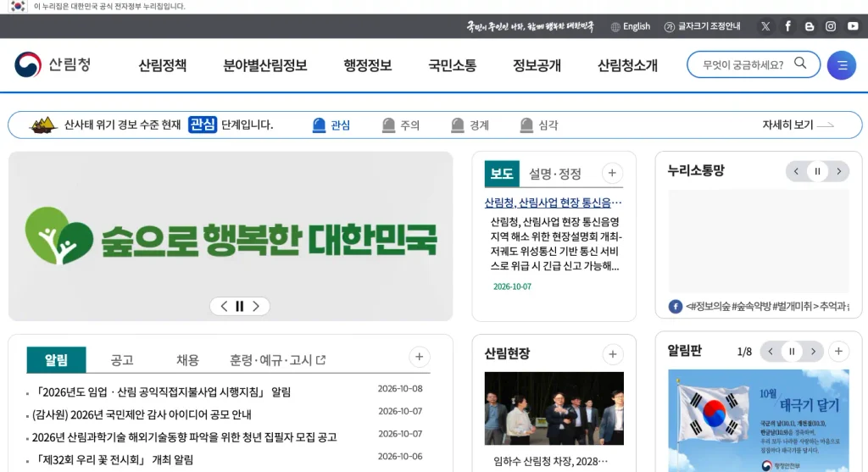Select the 보도 tab

502,174
